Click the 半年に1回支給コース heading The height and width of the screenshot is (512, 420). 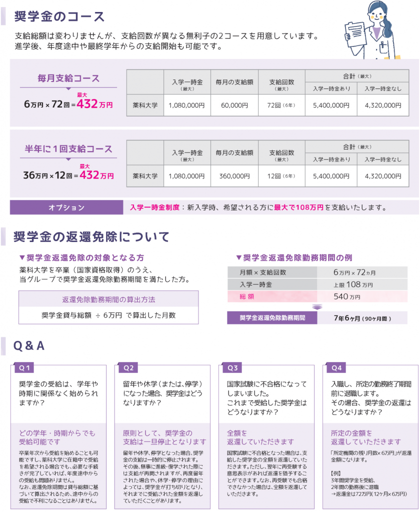(68, 149)
